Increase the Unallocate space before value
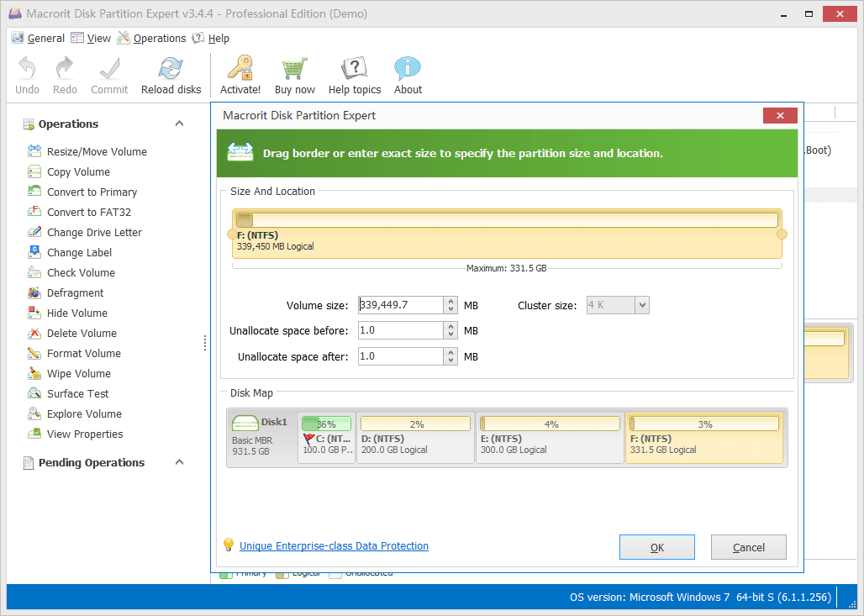The width and height of the screenshot is (864, 616). (451, 326)
